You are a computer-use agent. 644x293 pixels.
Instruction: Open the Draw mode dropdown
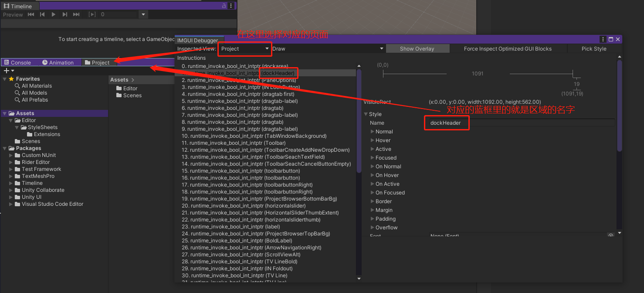click(328, 49)
